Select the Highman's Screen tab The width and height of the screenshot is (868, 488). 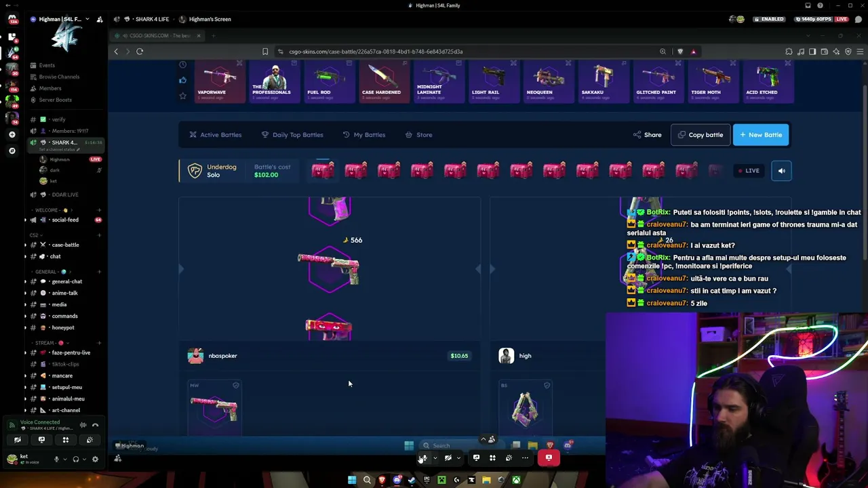205,19
